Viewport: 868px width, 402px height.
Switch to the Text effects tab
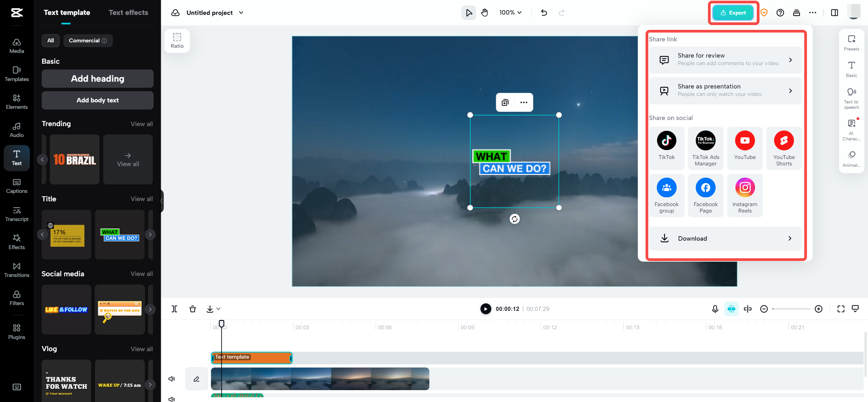tap(129, 12)
